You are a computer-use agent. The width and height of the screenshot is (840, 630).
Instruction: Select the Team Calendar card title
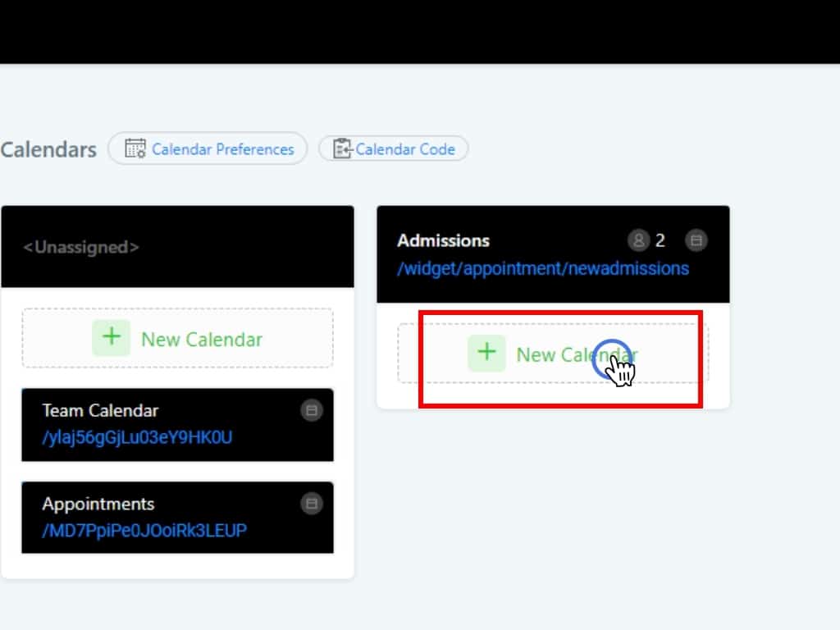tap(100, 410)
